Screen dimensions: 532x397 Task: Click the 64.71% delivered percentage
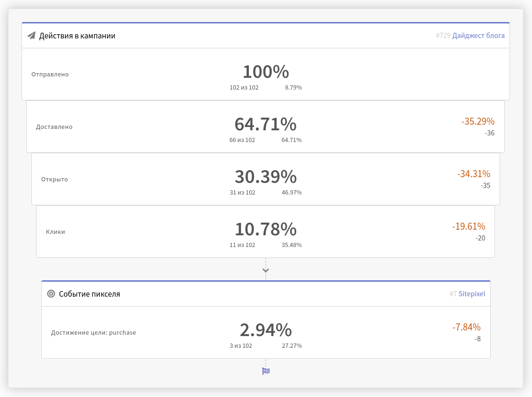coord(266,124)
